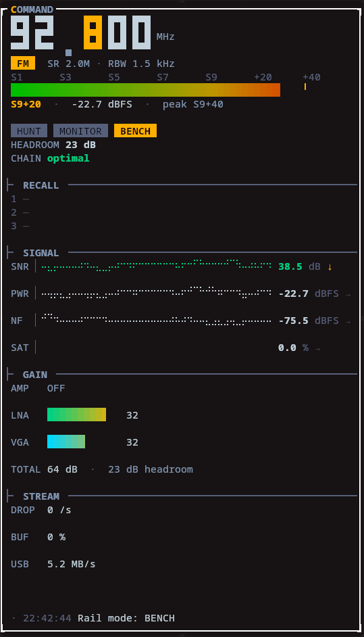Click the 9 digit of the frequency
The image size is (364, 637).
coord(20,32)
